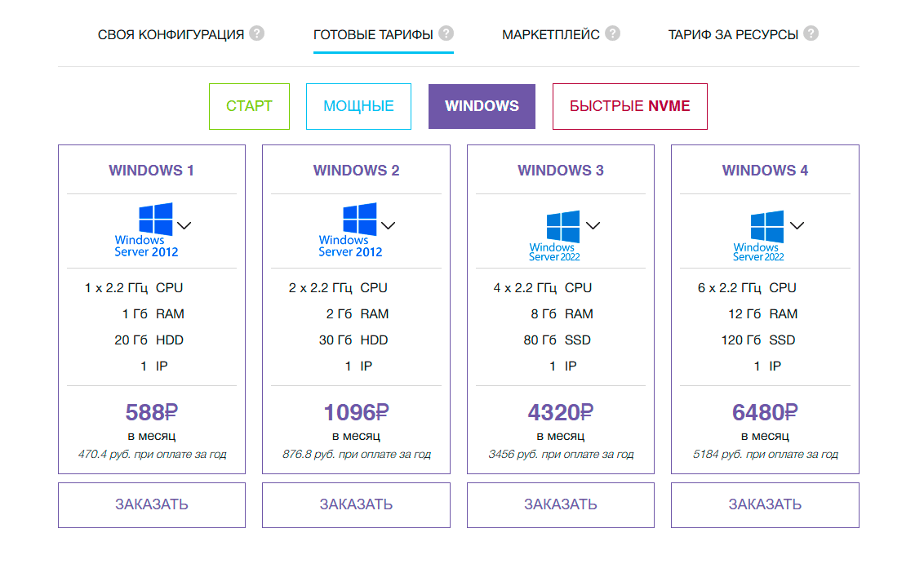Click the 30 Гб HDD spec line
Screen dimensions: 924x564
click(353, 340)
